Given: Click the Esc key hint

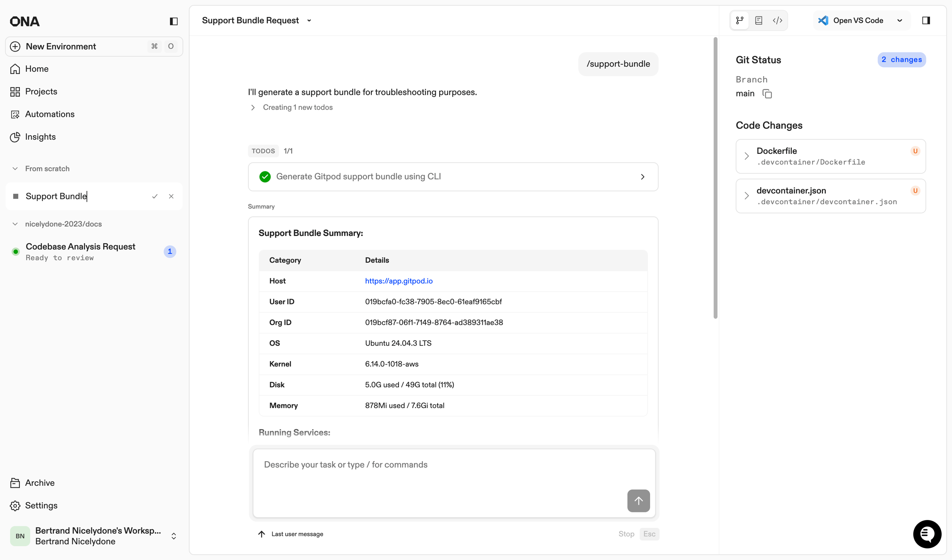Looking at the screenshot, I should click(649, 534).
